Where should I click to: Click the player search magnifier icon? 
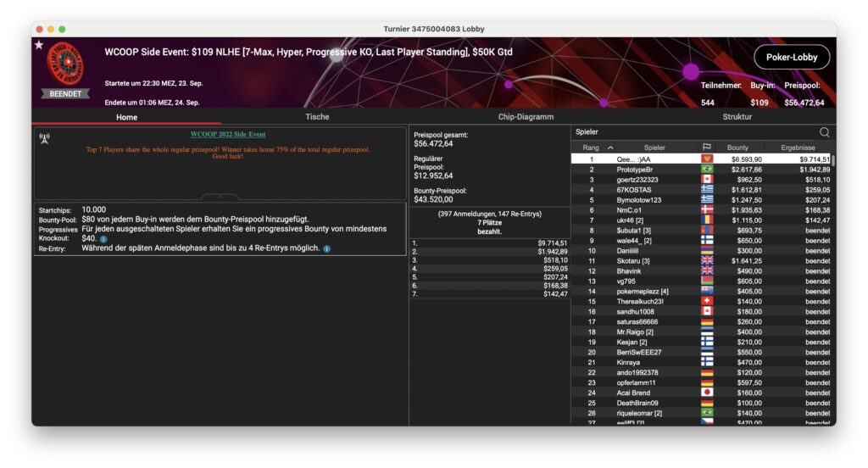pyautogui.click(x=824, y=132)
